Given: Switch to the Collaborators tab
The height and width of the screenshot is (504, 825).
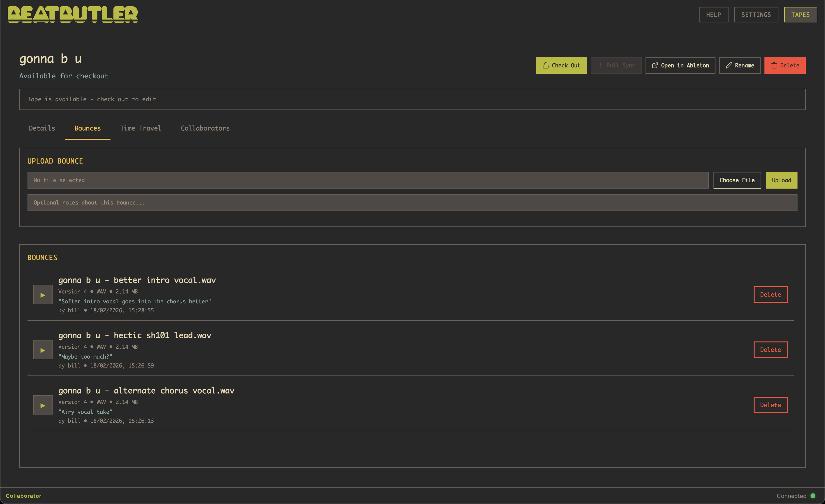Looking at the screenshot, I should pos(205,128).
